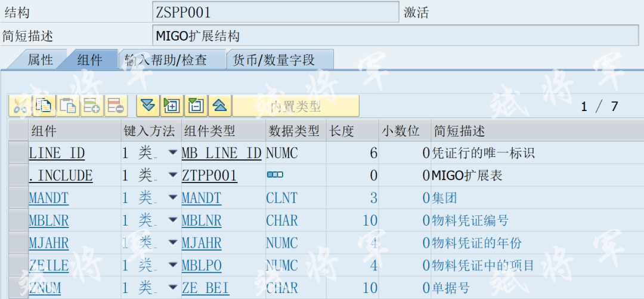
Task: Click the 长度 column header
Action: tap(353, 131)
